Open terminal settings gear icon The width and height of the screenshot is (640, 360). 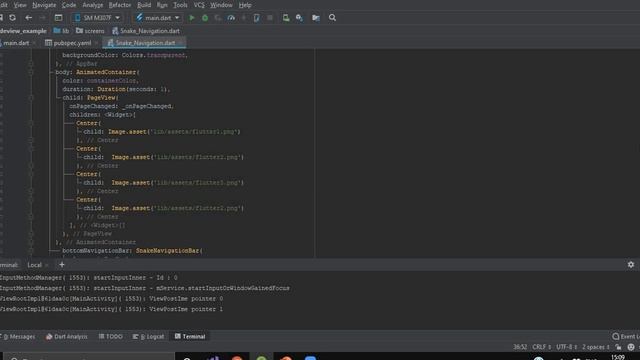click(x=631, y=264)
